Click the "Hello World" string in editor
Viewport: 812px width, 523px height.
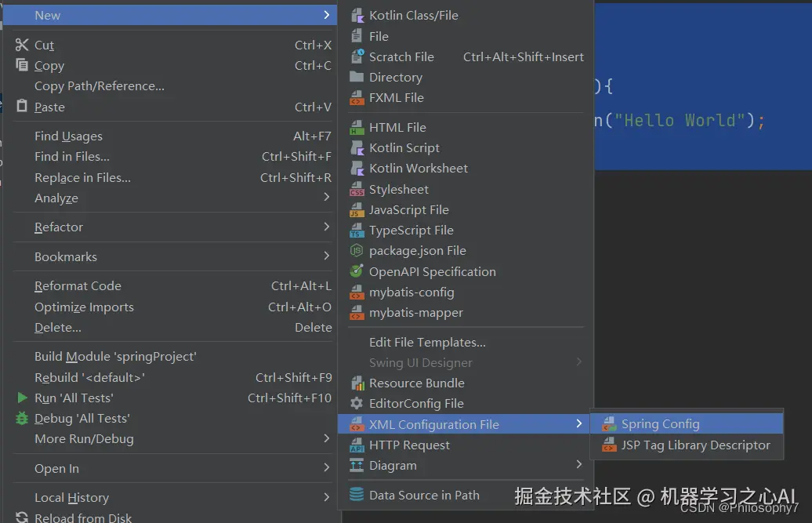pyautogui.click(x=680, y=121)
